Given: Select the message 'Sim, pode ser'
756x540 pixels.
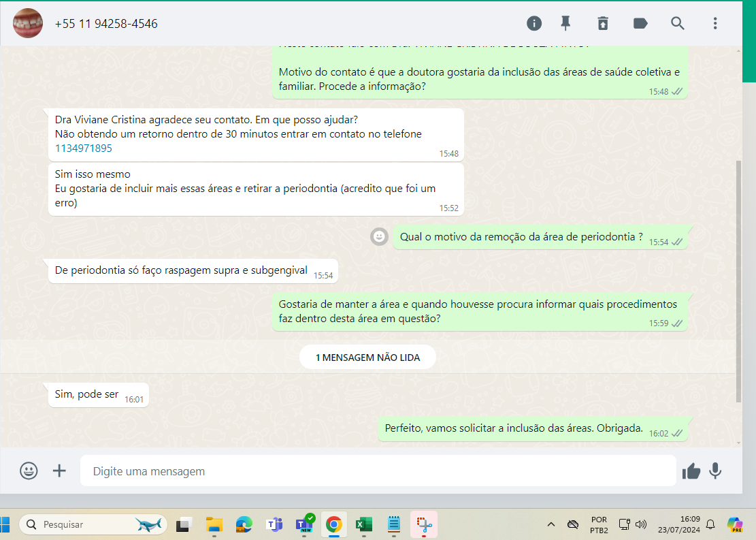Looking at the screenshot, I should (x=99, y=395).
